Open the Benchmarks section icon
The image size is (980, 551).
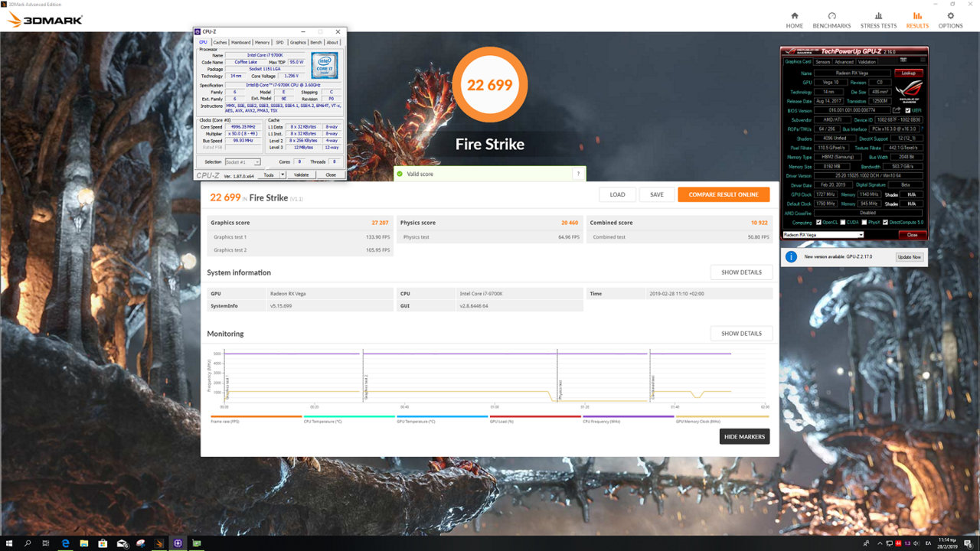tap(831, 16)
